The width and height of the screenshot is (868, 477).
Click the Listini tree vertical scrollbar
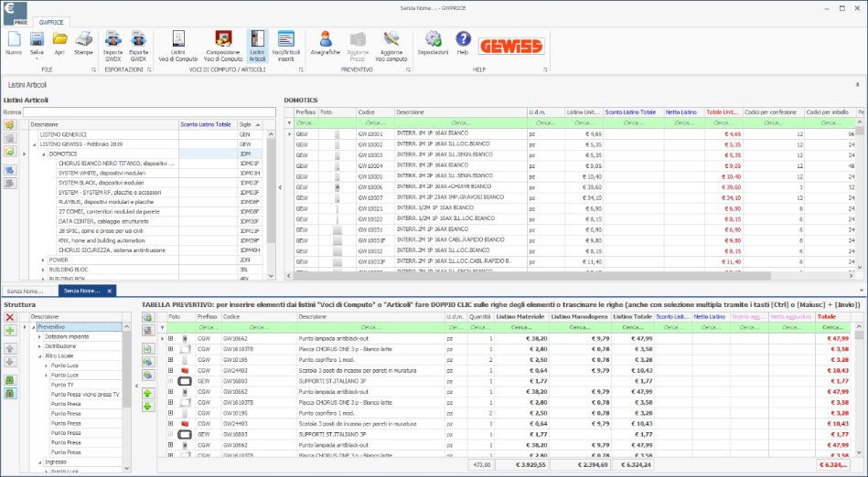click(272, 191)
